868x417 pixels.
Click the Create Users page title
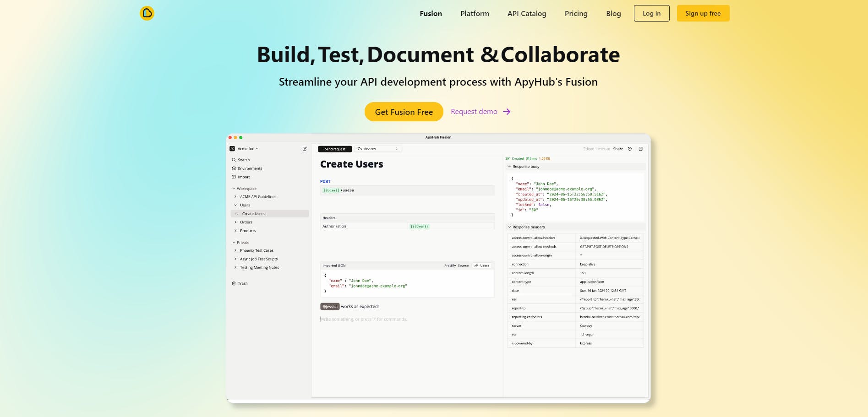point(352,164)
